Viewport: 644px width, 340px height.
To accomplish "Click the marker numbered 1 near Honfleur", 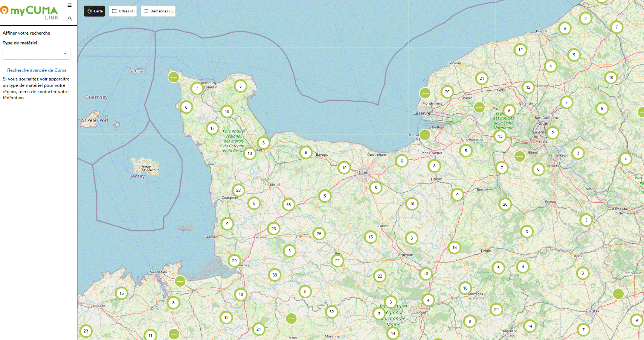I will coord(425,134).
